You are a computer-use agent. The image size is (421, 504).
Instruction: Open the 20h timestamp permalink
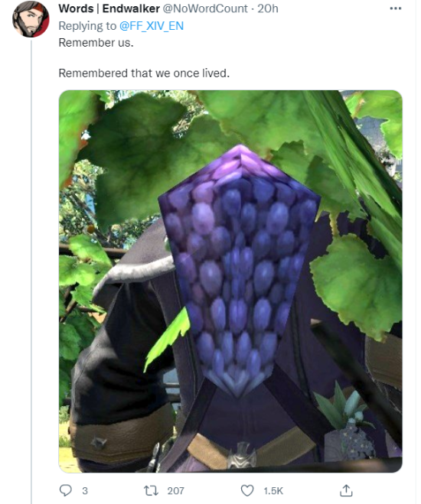coord(268,8)
